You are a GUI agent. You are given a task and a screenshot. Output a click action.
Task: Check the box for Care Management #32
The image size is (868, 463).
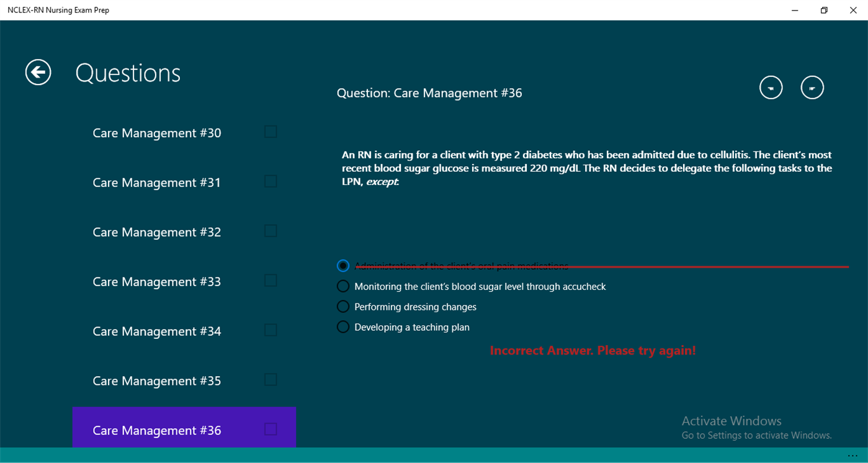[x=271, y=231]
